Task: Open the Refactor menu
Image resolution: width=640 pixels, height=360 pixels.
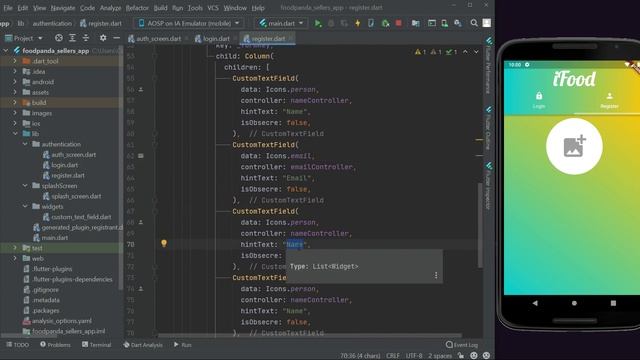Action: tap(137, 8)
